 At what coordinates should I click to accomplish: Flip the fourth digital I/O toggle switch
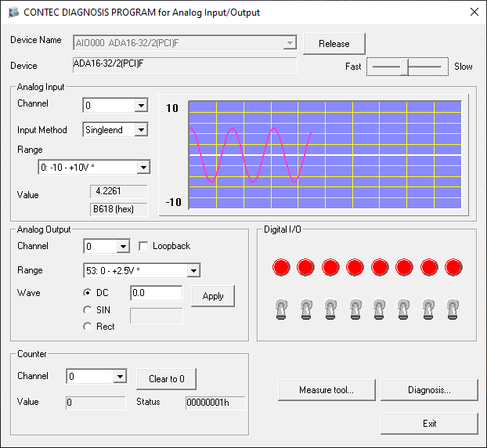pos(355,309)
